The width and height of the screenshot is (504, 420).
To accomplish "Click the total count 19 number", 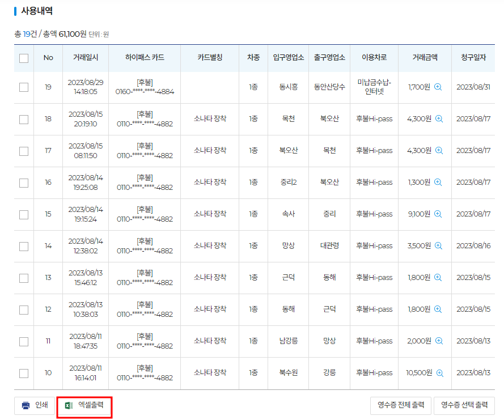I will pyautogui.click(x=26, y=34).
